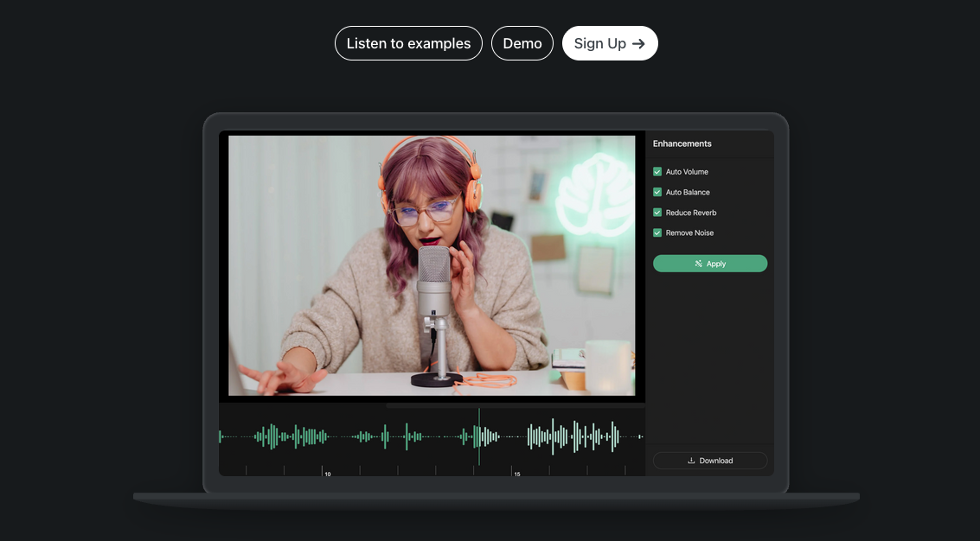
Task: Toggle the Reduce Reverb checkbox
Action: 657,212
